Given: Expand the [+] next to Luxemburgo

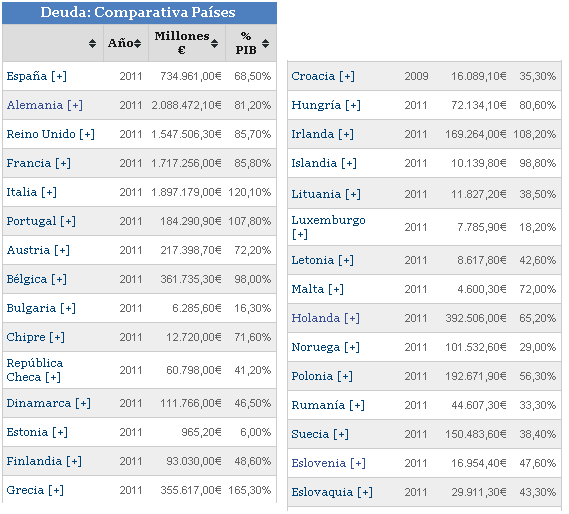Looking at the screenshot, I should click(x=300, y=234).
